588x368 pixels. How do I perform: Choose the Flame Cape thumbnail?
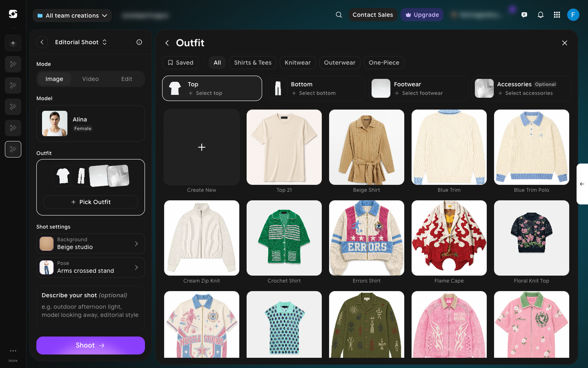(x=449, y=238)
